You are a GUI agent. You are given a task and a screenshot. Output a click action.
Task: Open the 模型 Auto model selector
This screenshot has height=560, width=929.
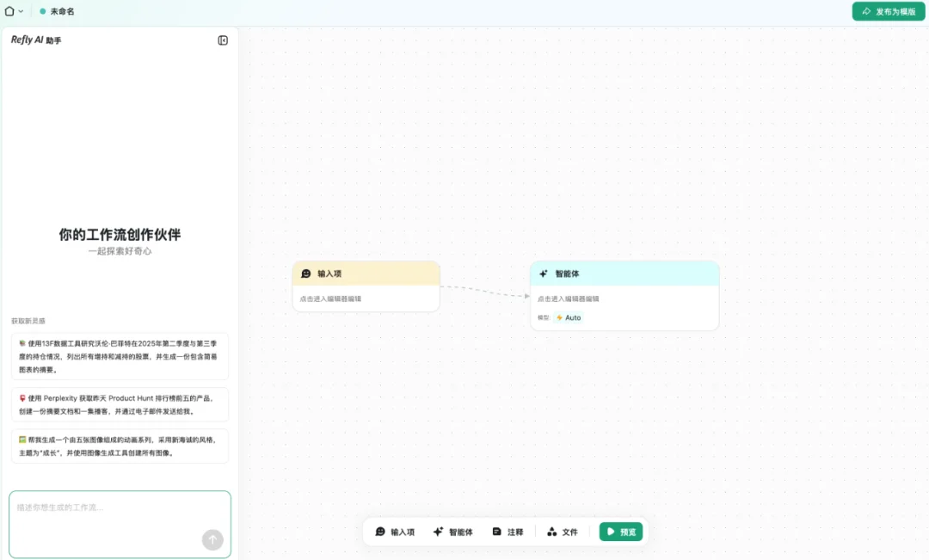click(568, 317)
